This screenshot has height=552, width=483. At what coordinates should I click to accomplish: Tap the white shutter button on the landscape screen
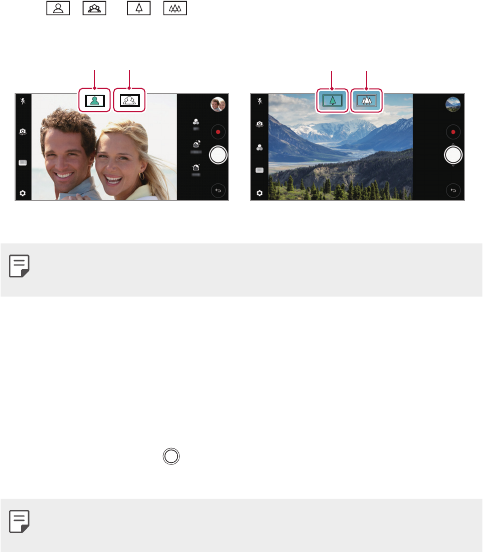click(x=453, y=155)
